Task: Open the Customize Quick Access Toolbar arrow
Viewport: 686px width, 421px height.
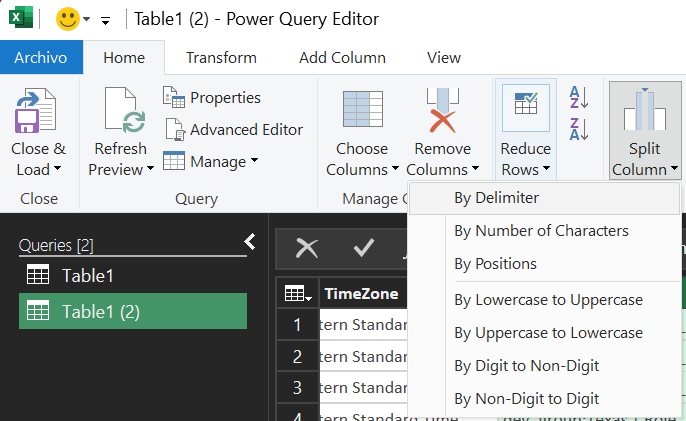Action: pos(105,20)
